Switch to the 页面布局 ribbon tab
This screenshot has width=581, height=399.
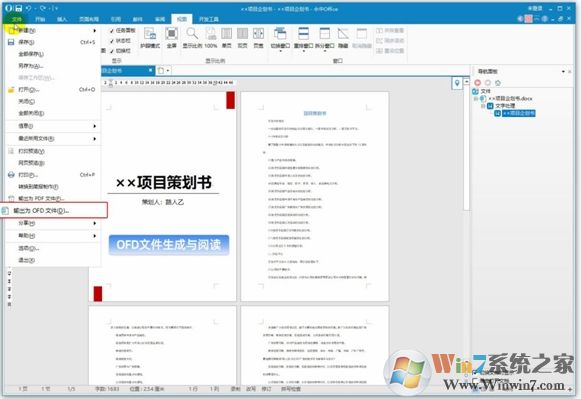(x=89, y=19)
